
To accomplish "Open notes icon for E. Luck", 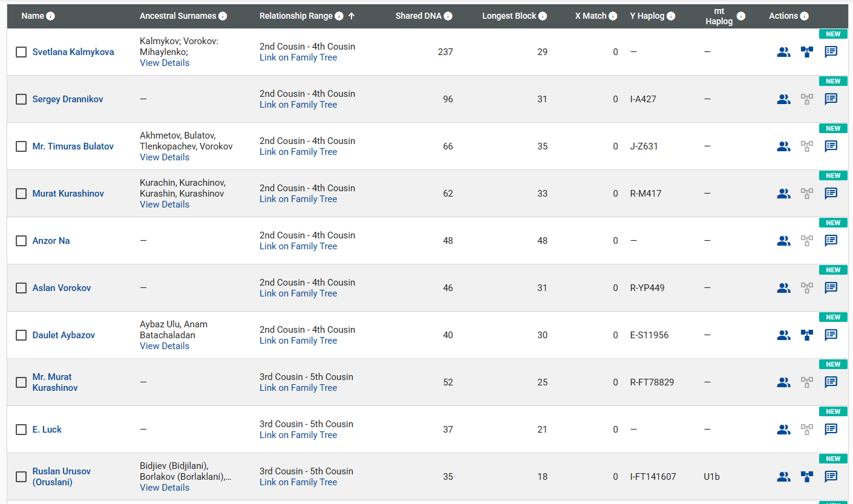I will (x=831, y=430).
